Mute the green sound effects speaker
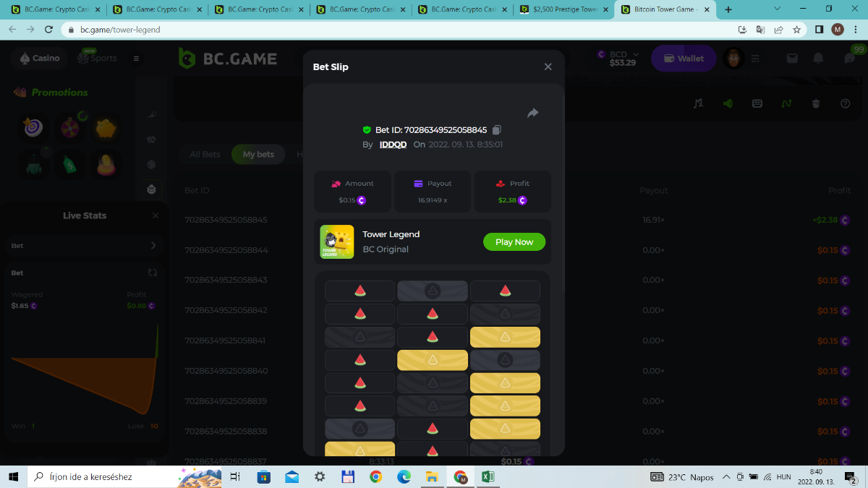The image size is (868, 488). (728, 103)
